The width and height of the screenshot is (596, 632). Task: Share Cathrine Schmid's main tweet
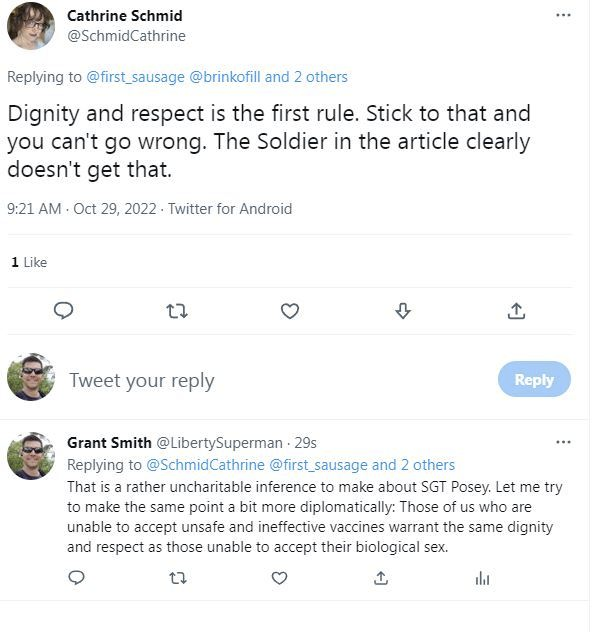click(516, 311)
